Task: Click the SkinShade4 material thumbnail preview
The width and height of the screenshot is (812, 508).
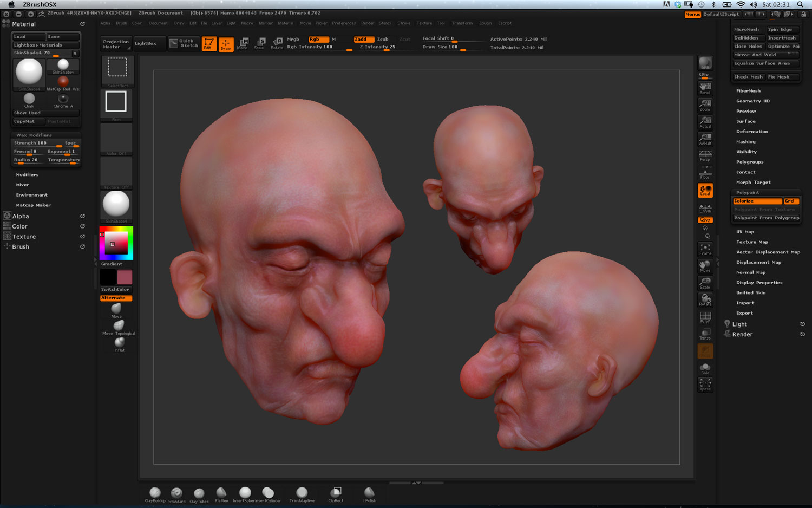Action: coord(29,73)
